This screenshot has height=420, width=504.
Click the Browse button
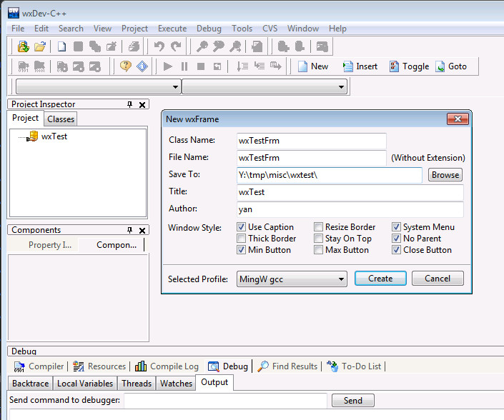pyautogui.click(x=445, y=175)
